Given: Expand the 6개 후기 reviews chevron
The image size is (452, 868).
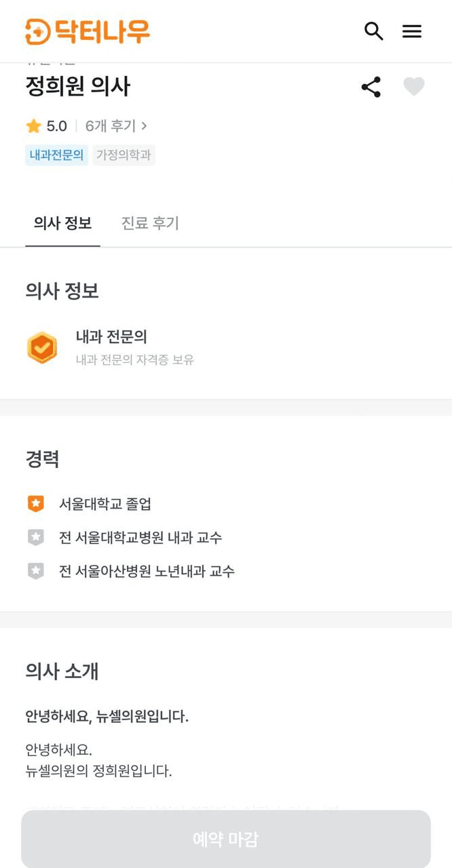Looking at the screenshot, I should click(x=144, y=126).
